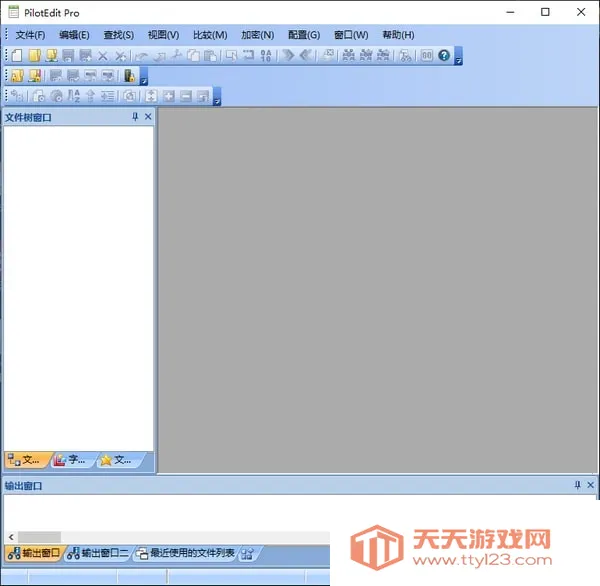Click the Open FTP file icon
Image resolution: width=600 pixels, height=586 pixels.
[50, 56]
